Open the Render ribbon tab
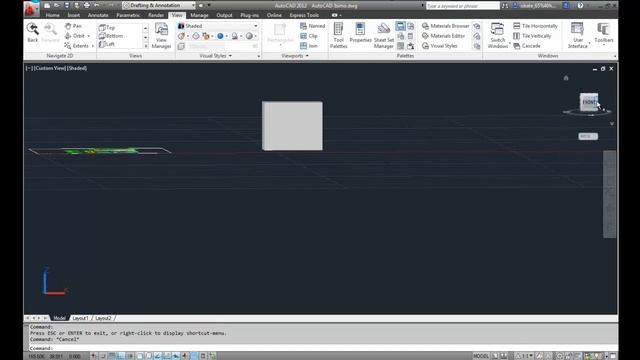The image size is (640, 360). pyautogui.click(x=156, y=15)
